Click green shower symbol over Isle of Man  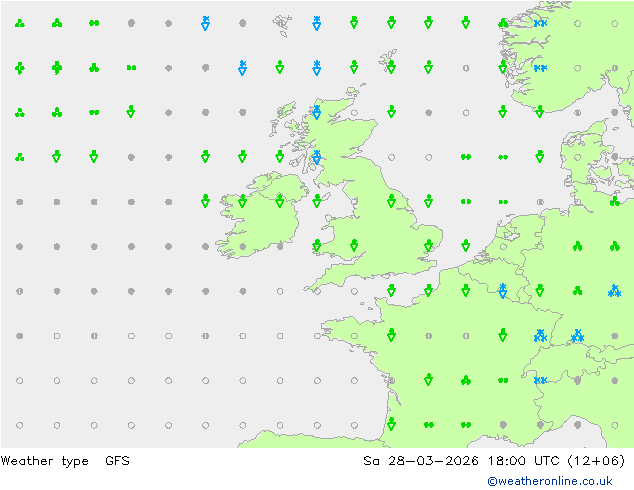317,201
